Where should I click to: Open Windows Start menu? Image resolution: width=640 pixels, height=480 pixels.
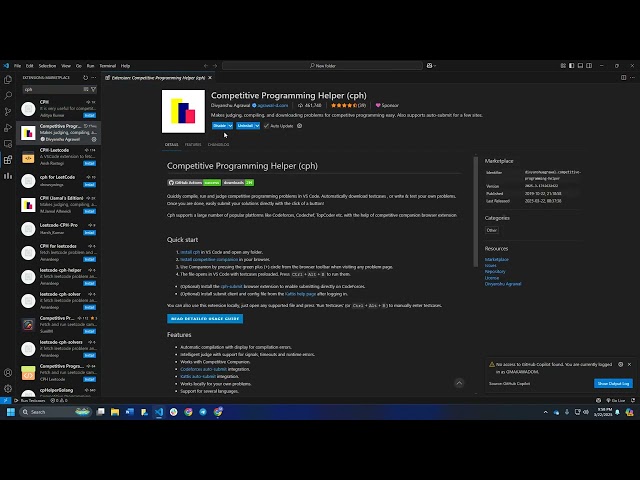[11, 412]
